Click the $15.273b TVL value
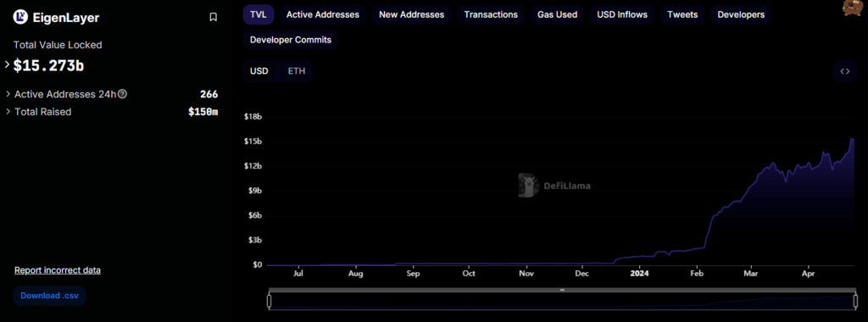The image size is (868, 322). [x=48, y=65]
